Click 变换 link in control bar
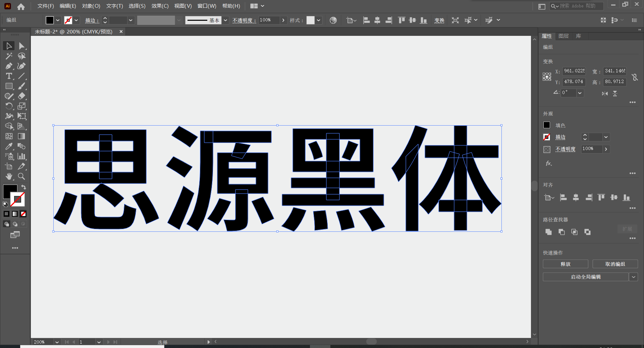The width and height of the screenshot is (644, 348). tap(439, 20)
